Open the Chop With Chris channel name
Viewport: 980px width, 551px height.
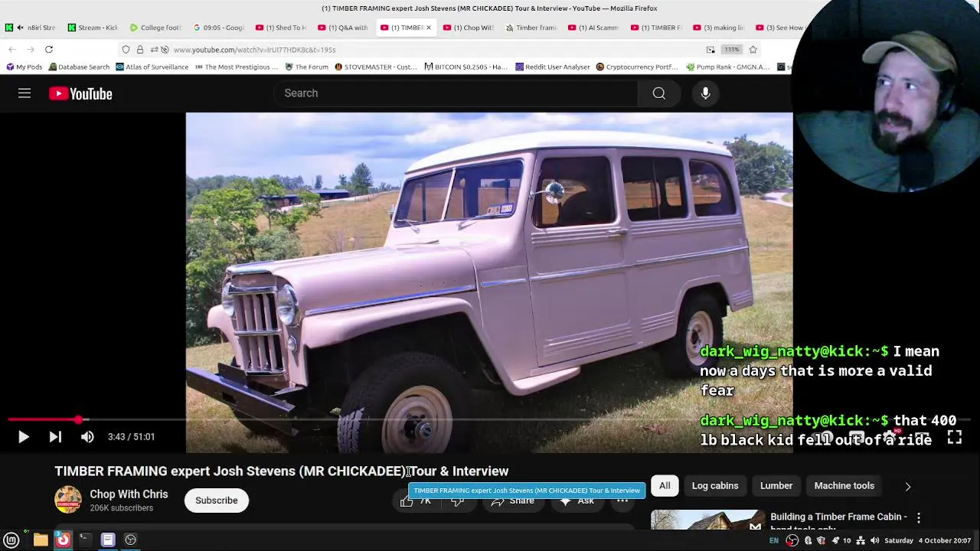tap(129, 494)
